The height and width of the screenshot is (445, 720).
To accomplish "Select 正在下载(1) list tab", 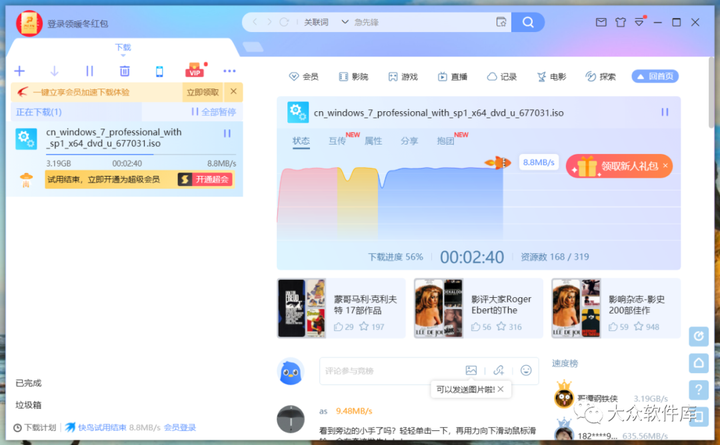I will tap(39, 112).
